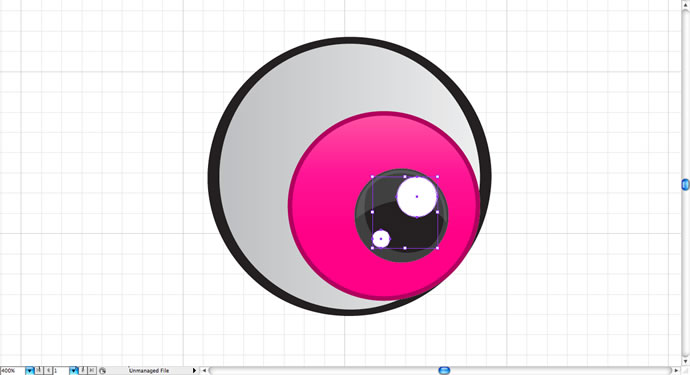
Task: Click the blue horizontal scrollbar thumb
Action: (x=444, y=371)
